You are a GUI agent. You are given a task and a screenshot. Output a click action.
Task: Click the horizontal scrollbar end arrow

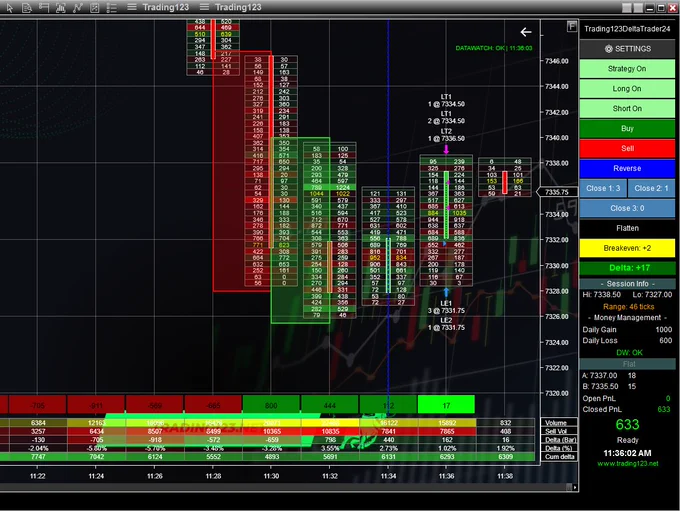(x=575, y=488)
